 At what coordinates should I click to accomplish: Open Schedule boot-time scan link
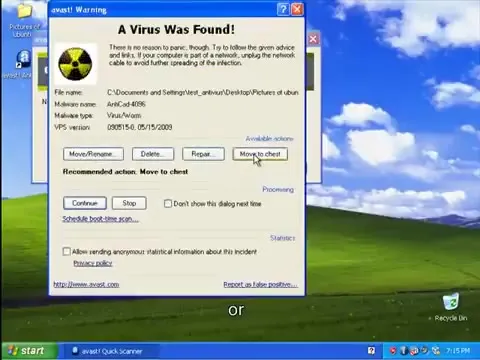100,219
